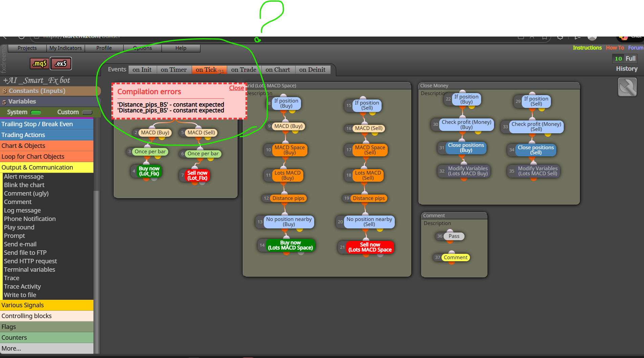Open Instructions link

point(587,48)
